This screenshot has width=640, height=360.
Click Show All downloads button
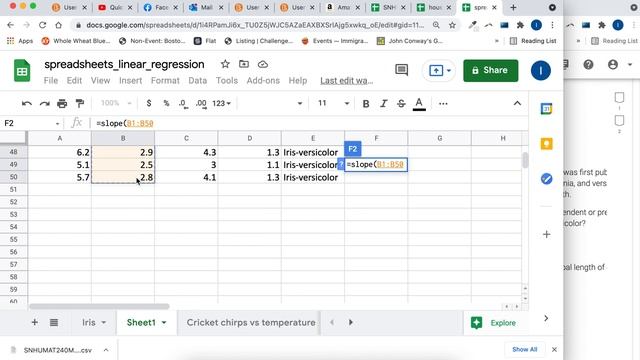click(x=524, y=349)
